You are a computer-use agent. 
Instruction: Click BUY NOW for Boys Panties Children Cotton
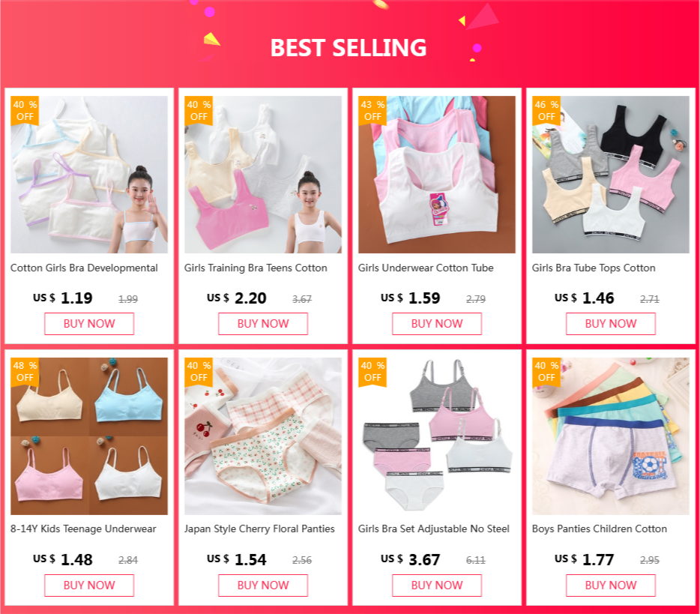tap(611, 586)
